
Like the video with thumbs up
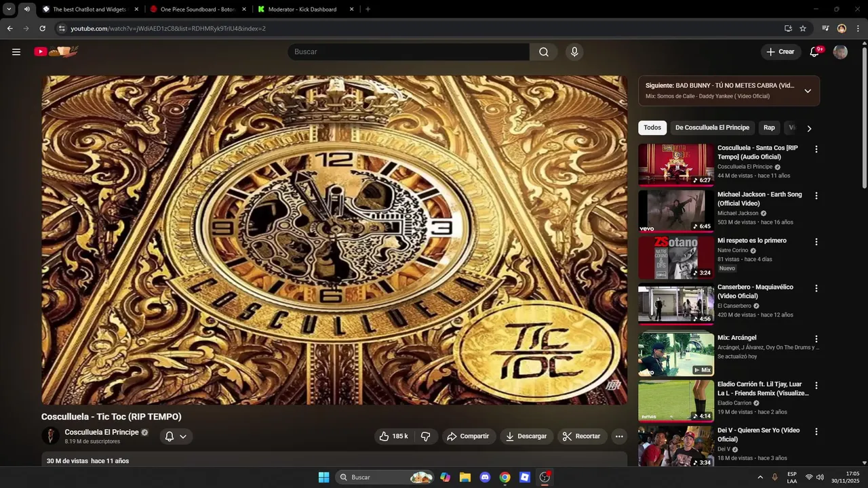pyautogui.click(x=394, y=436)
